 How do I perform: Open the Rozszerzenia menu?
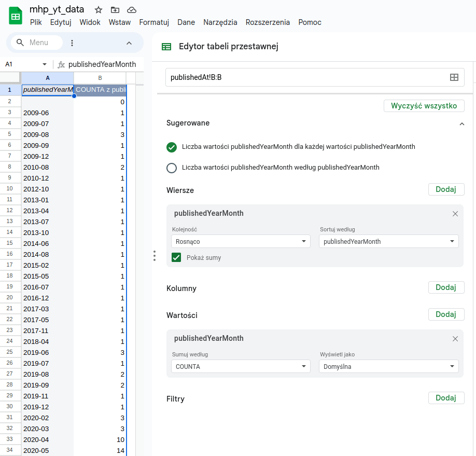click(x=268, y=22)
